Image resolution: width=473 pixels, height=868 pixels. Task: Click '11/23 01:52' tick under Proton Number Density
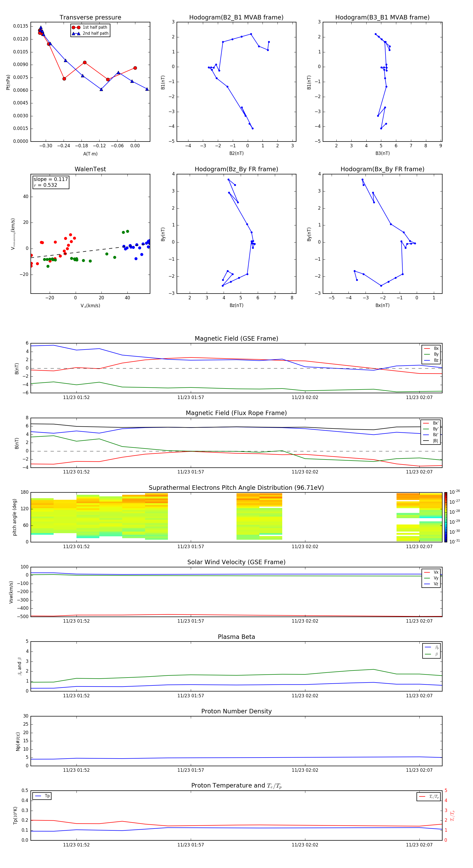[76, 770]
